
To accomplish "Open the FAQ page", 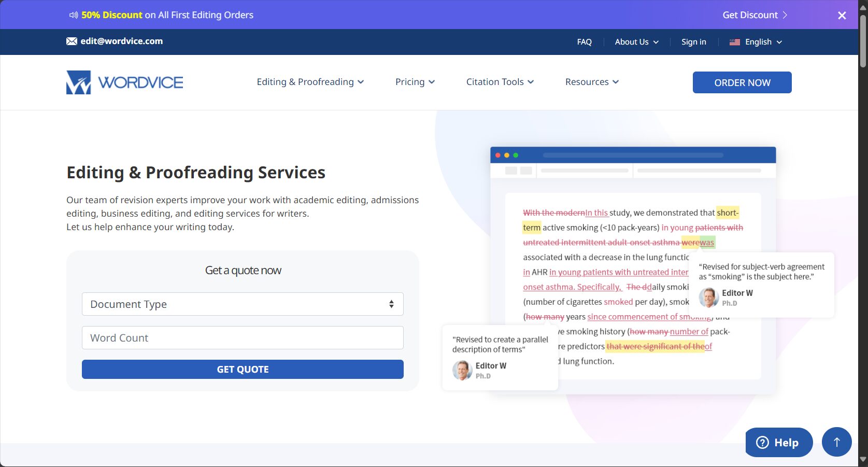I will [x=584, y=42].
